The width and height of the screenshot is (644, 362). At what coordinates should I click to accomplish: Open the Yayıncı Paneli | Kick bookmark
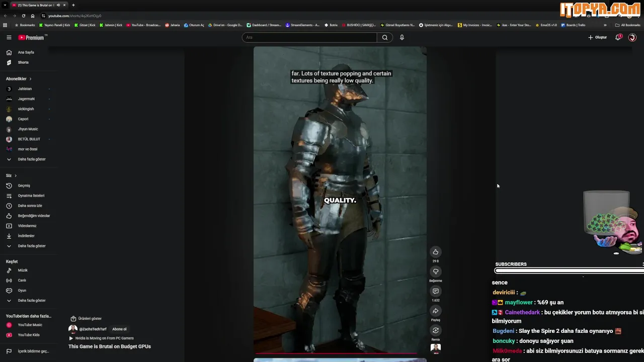pos(54,25)
